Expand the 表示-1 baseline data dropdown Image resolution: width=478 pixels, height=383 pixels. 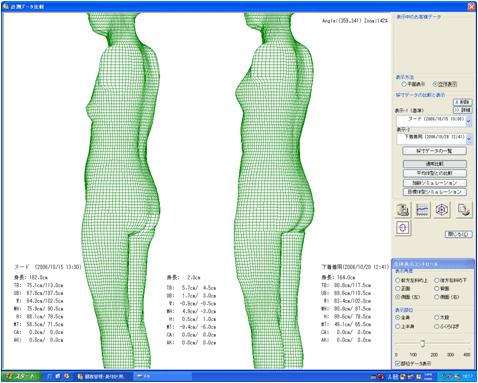468,121
